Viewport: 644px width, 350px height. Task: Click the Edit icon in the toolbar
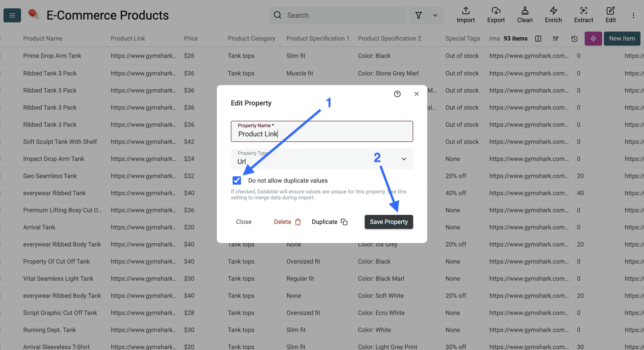tap(611, 15)
